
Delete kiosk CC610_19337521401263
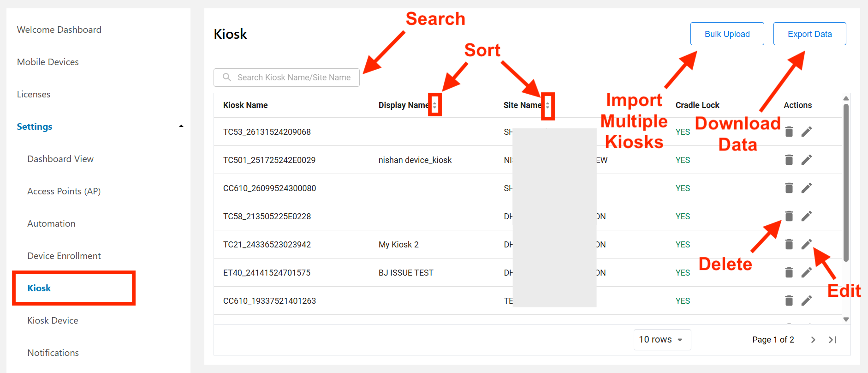[x=789, y=301]
